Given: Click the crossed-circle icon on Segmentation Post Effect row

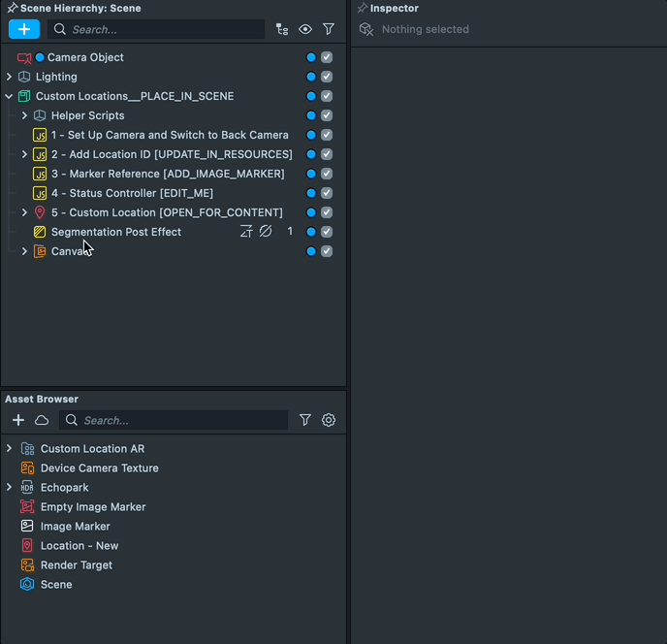Looking at the screenshot, I should [266, 232].
